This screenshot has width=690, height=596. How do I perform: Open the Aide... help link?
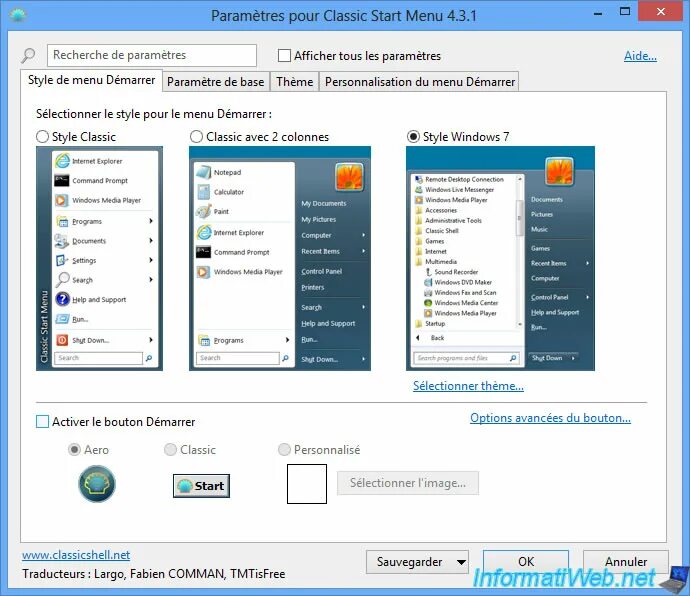(640, 56)
